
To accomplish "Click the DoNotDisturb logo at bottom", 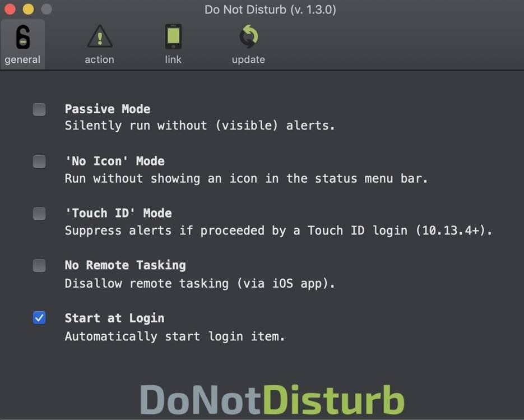I will pos(272,400).
